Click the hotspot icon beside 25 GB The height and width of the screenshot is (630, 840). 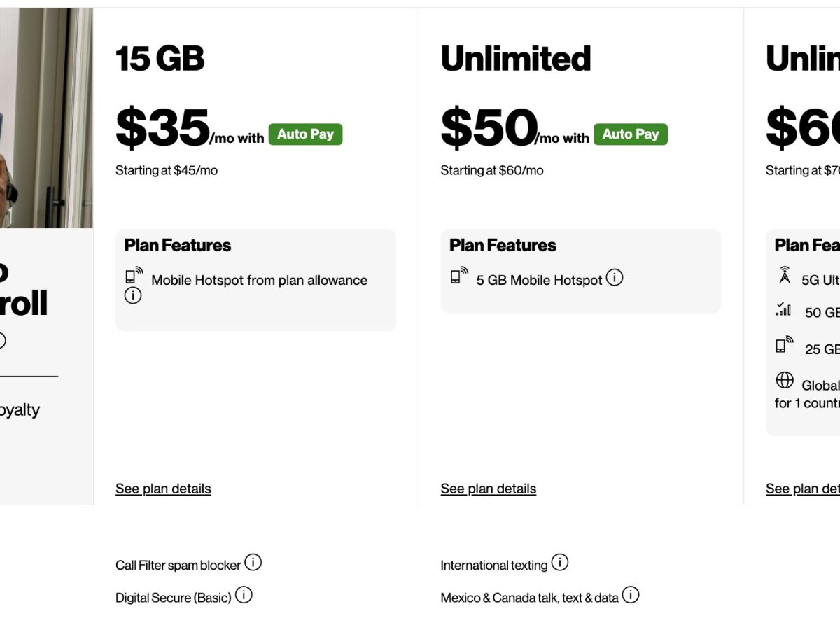tap(784, 344)
